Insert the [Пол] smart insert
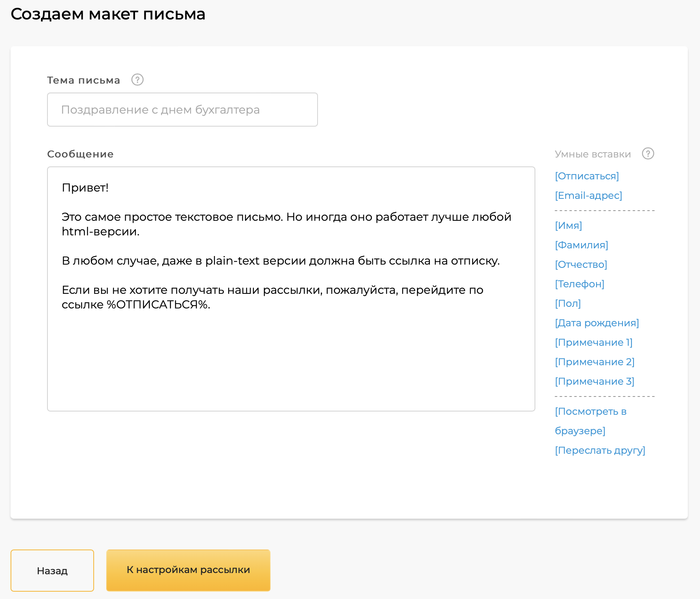The width and height of the screenshot is (700, 599). pos(568,303)
